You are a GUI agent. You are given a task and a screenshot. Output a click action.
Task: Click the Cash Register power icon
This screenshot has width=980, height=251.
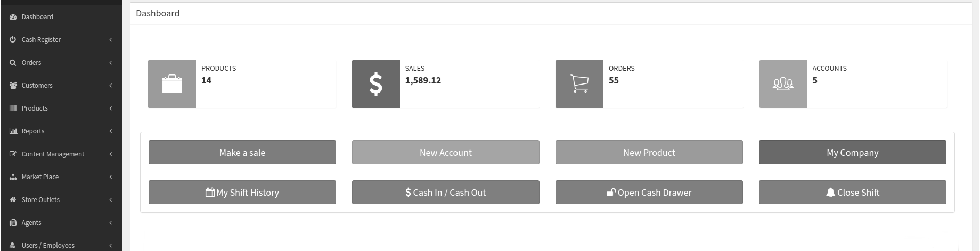click(x=13, y=40)
